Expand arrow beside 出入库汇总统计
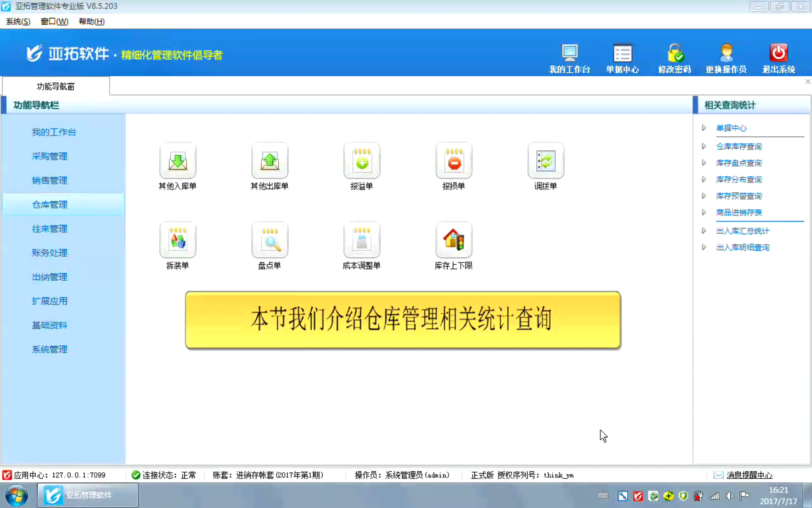812x508 pixels. [x=704, y=231]
